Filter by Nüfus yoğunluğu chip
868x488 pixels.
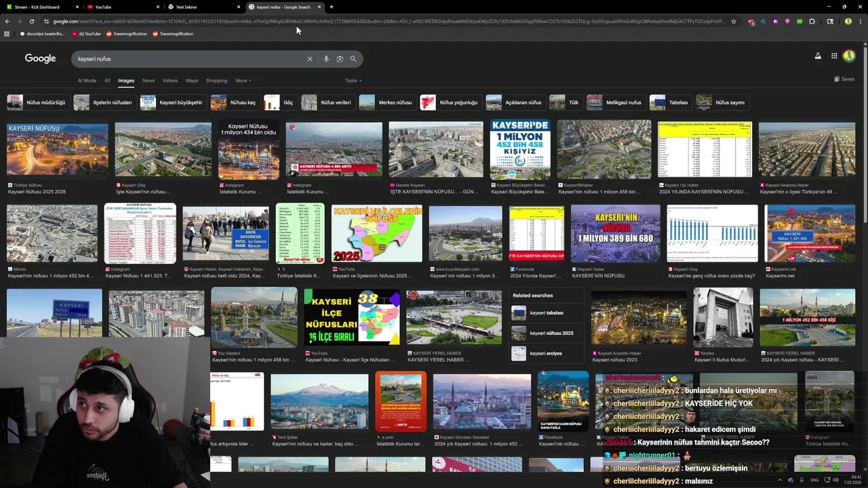tap(450, 102)
